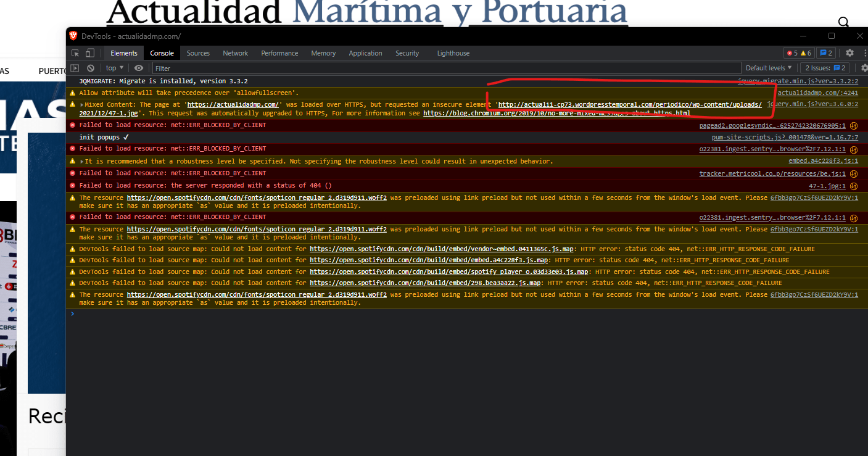Open 47-1.jpg:1 source link
The width and height of the screenshot is (868, 456).
(827, 186)
